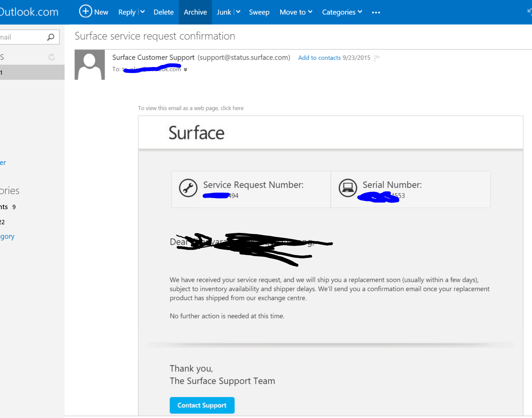Click the Outlook.com logo

[x=29, y=12]
